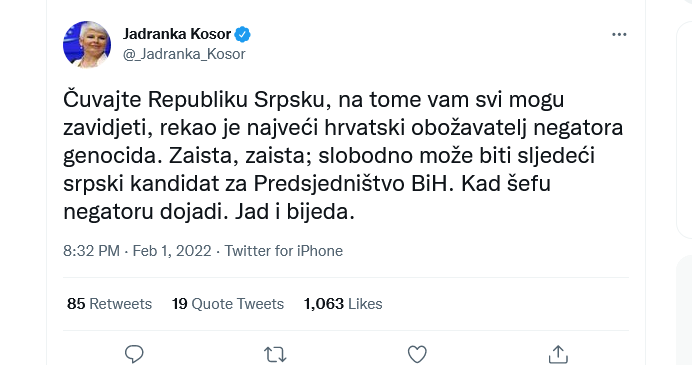Click the blue verified badge beside Jadranka Kosor
The height and width of the screenshot is (365, 692).
[242, 34]
